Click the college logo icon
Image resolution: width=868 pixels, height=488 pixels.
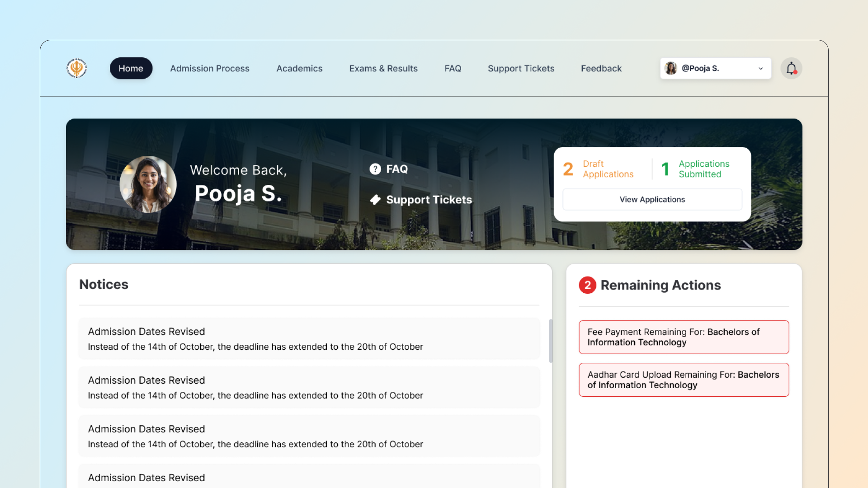tap(76, 68)
